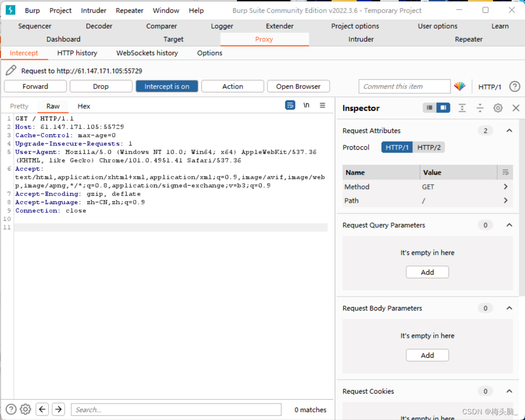Screen dimensions: 525x420
Task: Open the editor hamburger menu icon
Action: click(323, 105)
